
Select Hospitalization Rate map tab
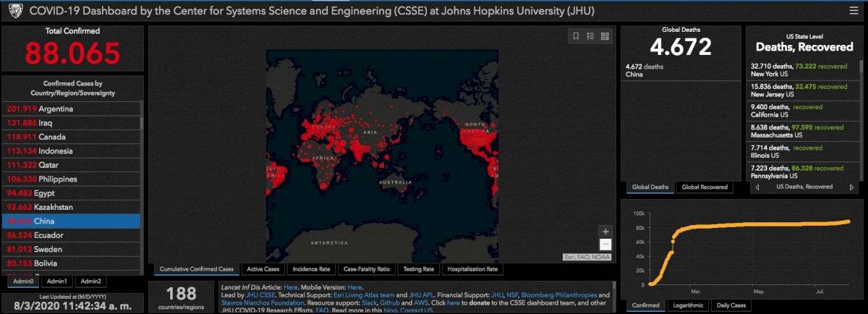[472, 269]
